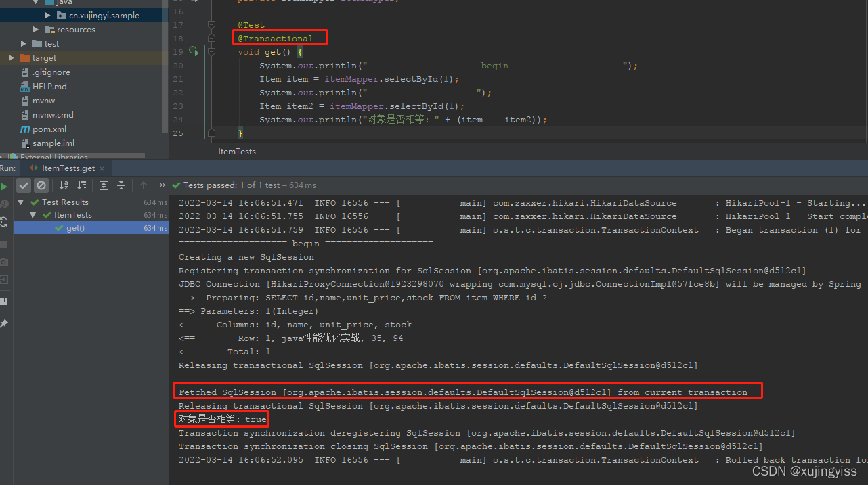The image size is (868, 485).
Task: Toggle Show Passed tests checkmark button
Action: pos(24,185)
